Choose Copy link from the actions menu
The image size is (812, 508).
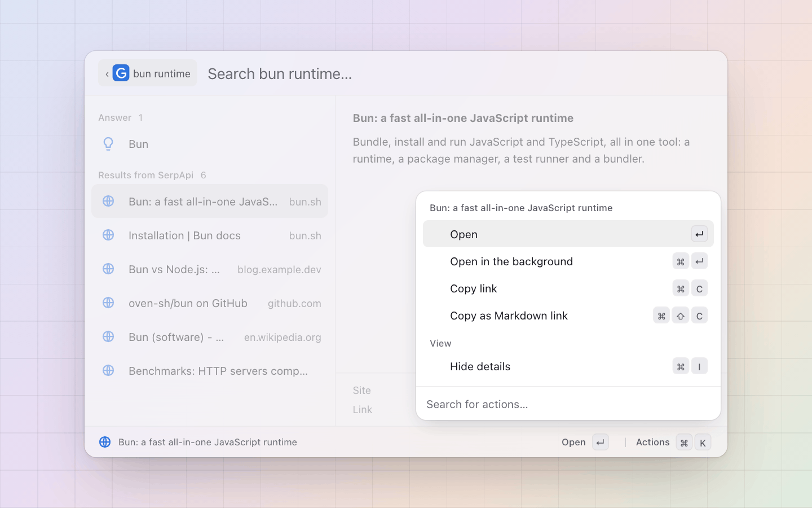pyautogui.click(x=568, y=288)
